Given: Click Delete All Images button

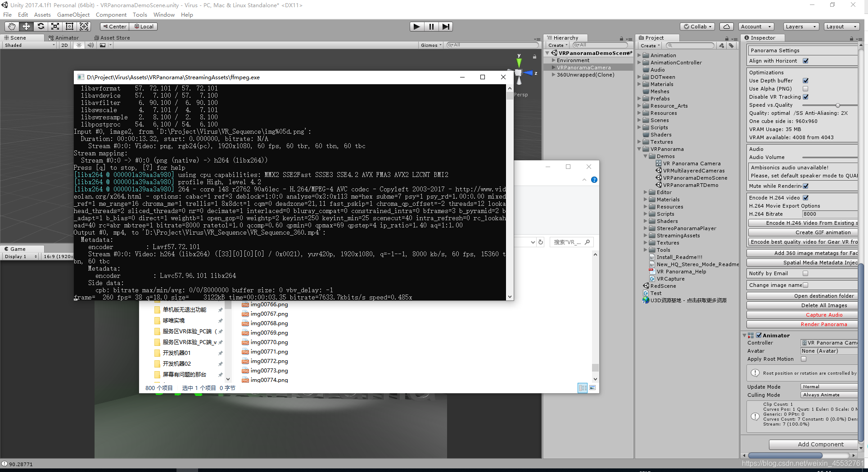Looking at the screenshot, I should pos(802,305).
